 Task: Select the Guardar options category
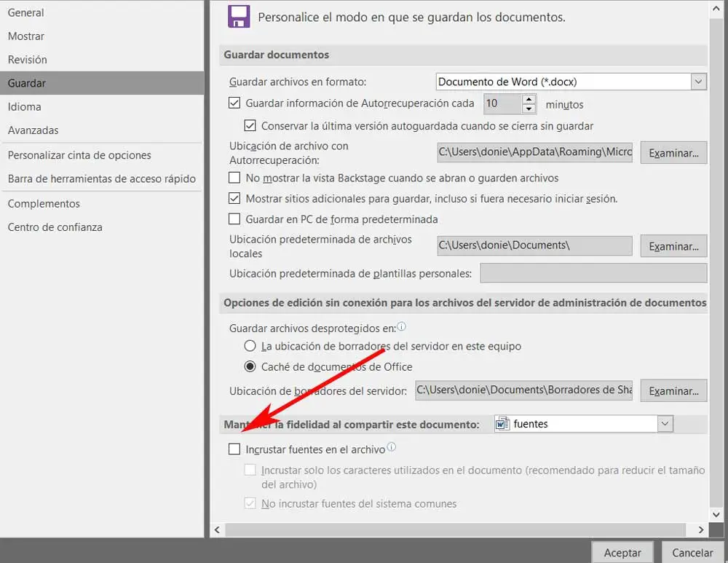[102, 83]
